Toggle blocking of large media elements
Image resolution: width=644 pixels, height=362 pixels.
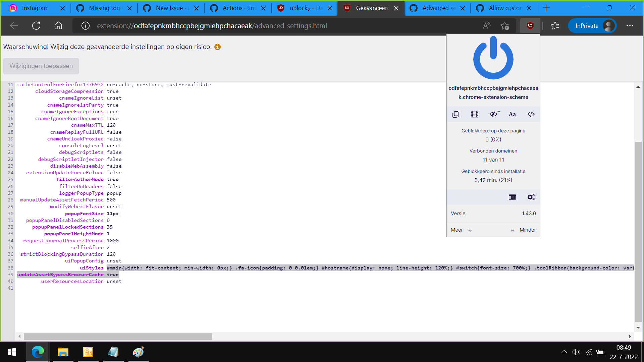[474, 114]
